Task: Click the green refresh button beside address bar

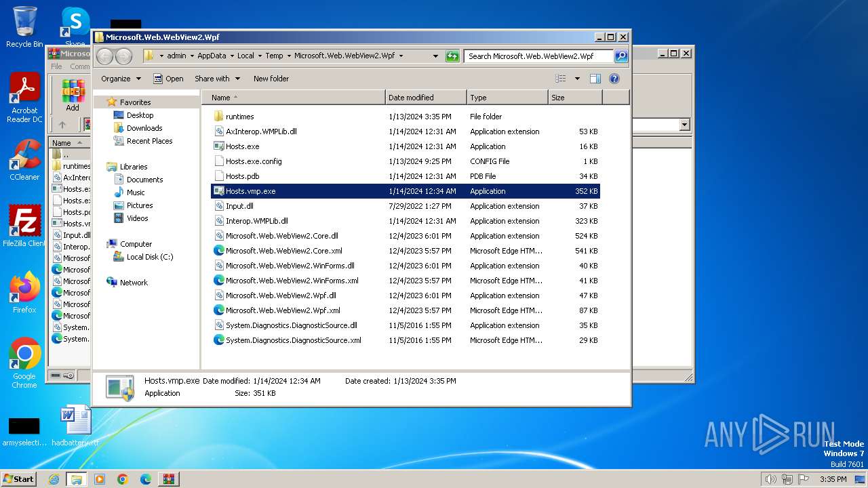Action: (x=452, y=56)
